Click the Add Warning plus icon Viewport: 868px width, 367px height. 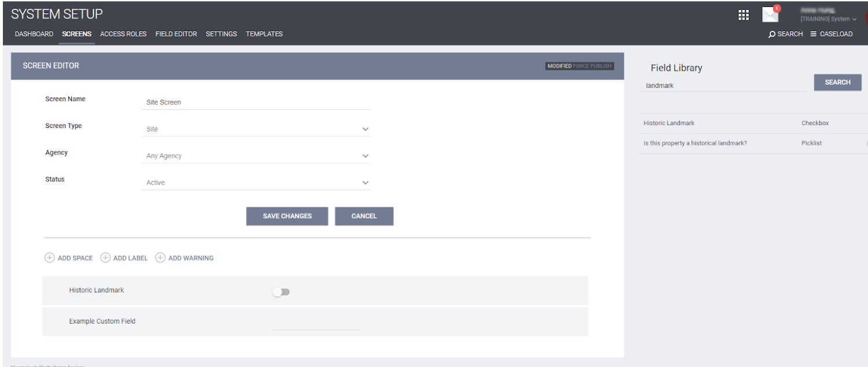[x=160, y=258]
